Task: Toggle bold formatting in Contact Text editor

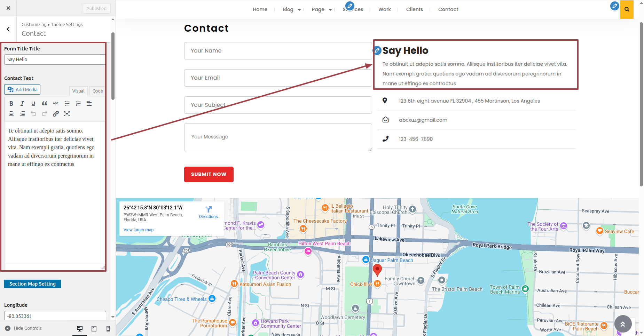Action: pyautogui.click(x=11, y=104)
